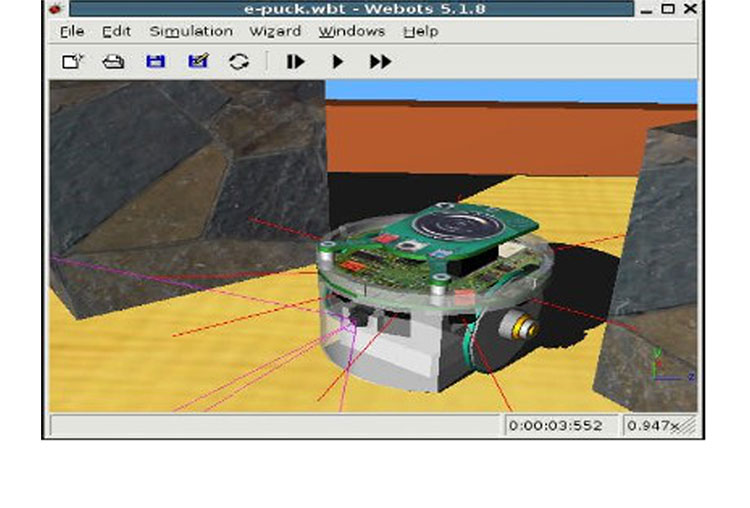Click the simulation time display 0:00:03:552

pos(555,426)
